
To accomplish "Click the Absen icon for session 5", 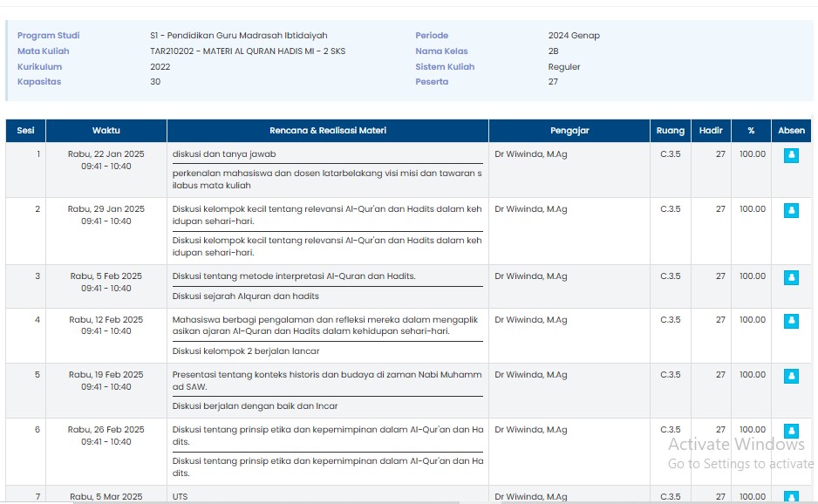I will pos(791,376).
